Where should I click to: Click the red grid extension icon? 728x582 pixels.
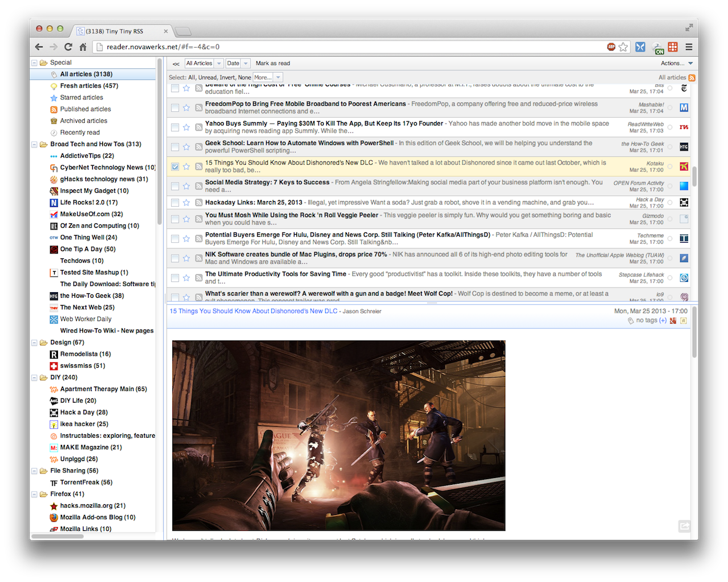pyautogui.click(x=673, y=47)
